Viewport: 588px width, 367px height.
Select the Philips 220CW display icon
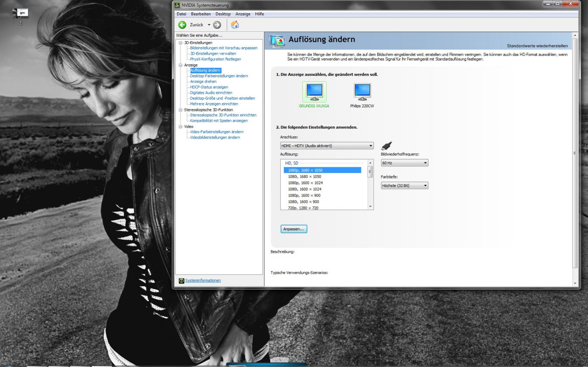coord(362,92)
